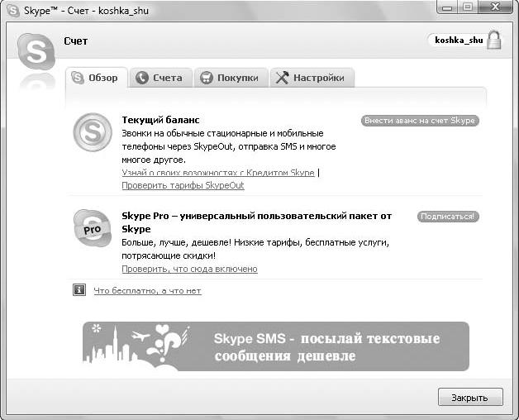Image resolution: width=519 pixels, height=420 pixels.
Task: Click the koshka_shu account name badge
Action: coord(458,40)
